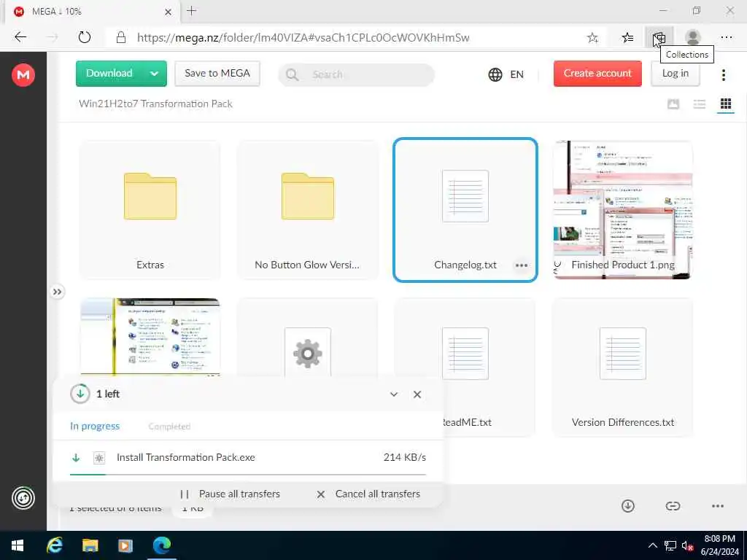Switch to list view icon
747x560 pixels.
point(699,104)
